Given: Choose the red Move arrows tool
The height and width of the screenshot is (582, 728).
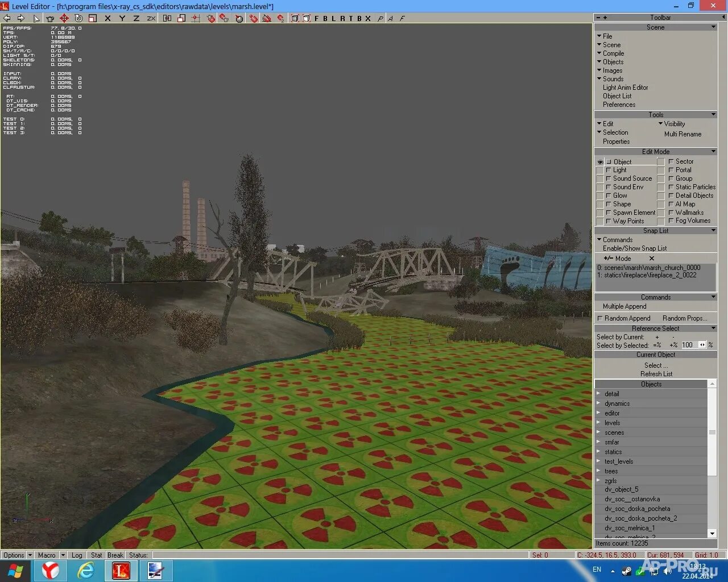Looking at the screenshot, I should [x=64, y=18].
